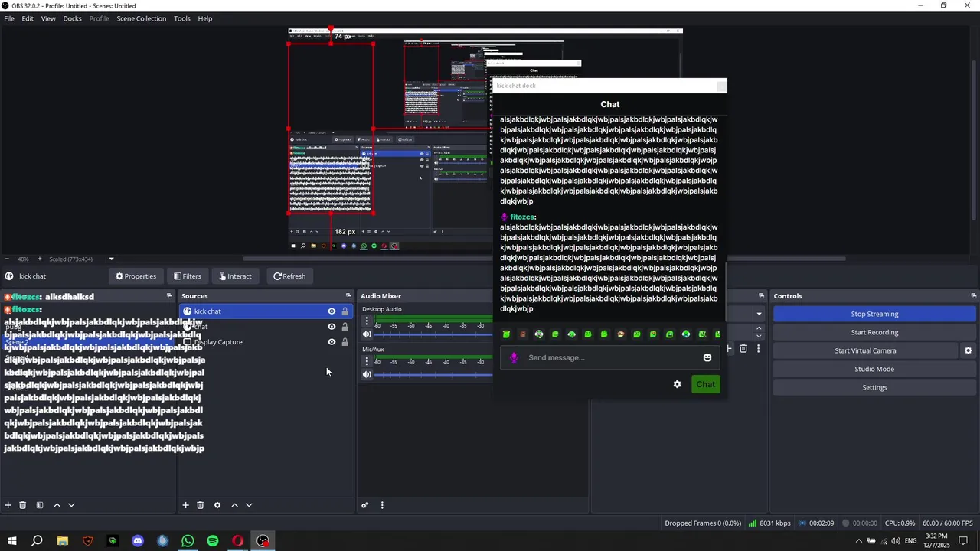This screenshot has width=980, height=551.
Task: Open Desktop Audio three-dot options
Action: [x=367, y=321]
